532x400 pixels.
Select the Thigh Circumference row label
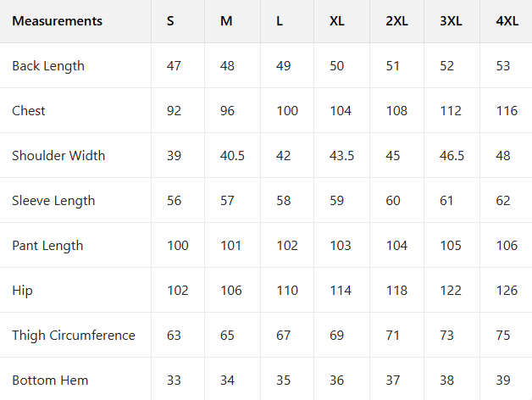coord(74,336)
